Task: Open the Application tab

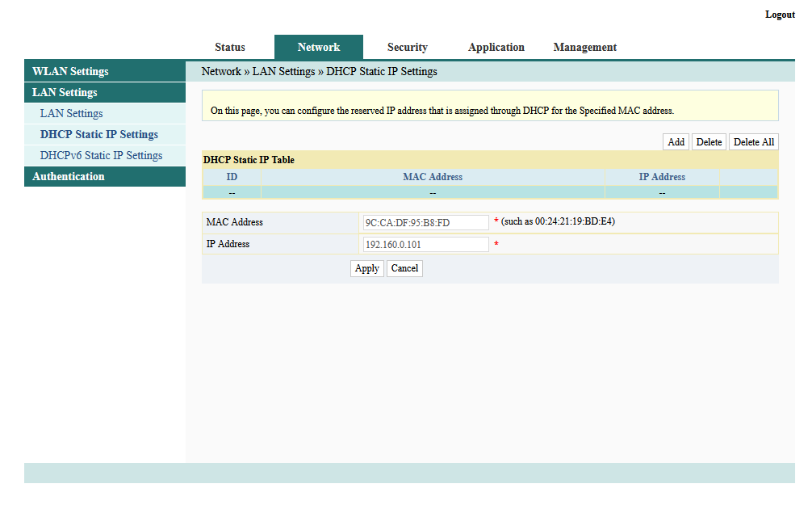Action: click(x=496, y=47)
